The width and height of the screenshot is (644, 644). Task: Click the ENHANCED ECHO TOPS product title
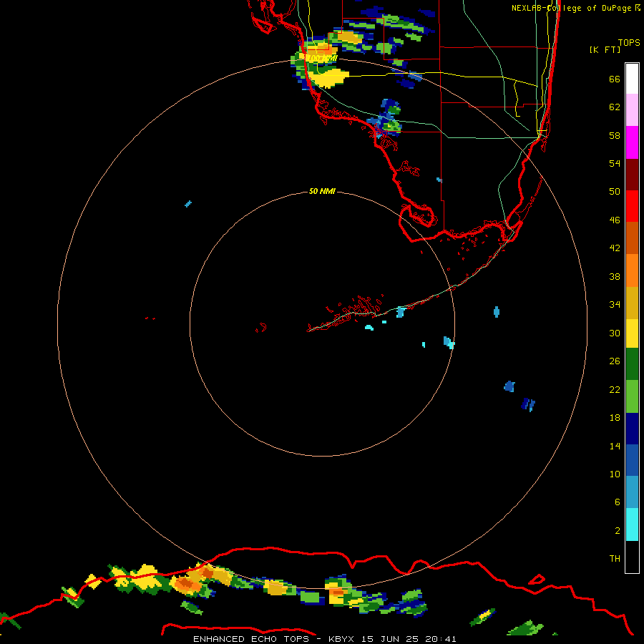tap(251, 639)
